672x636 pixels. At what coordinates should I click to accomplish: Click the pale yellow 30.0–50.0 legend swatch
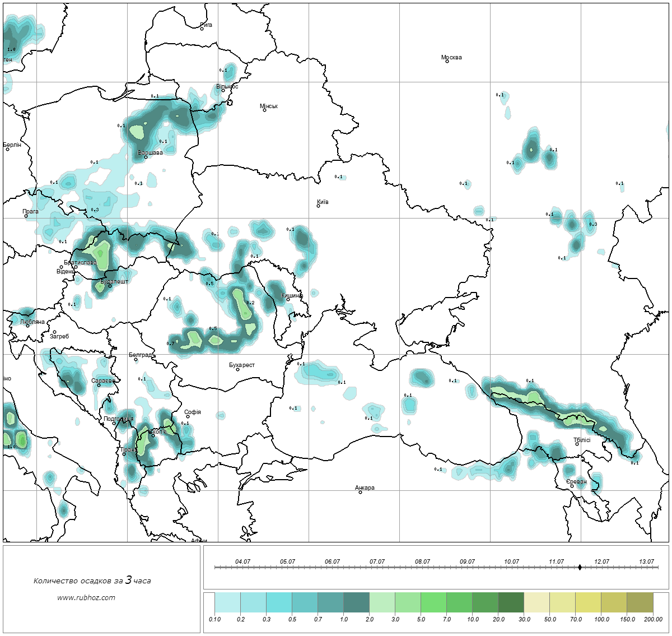coord(536,604)
